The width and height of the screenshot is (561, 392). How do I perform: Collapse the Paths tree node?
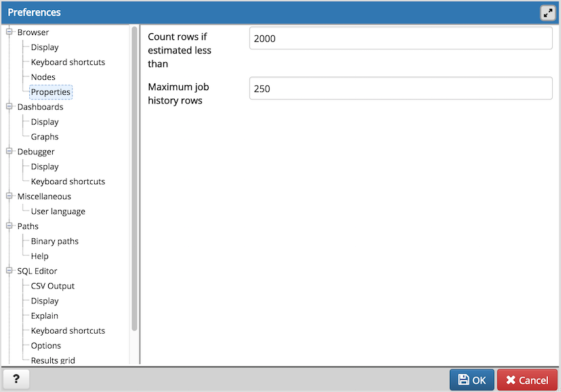[x=10, y=225]
